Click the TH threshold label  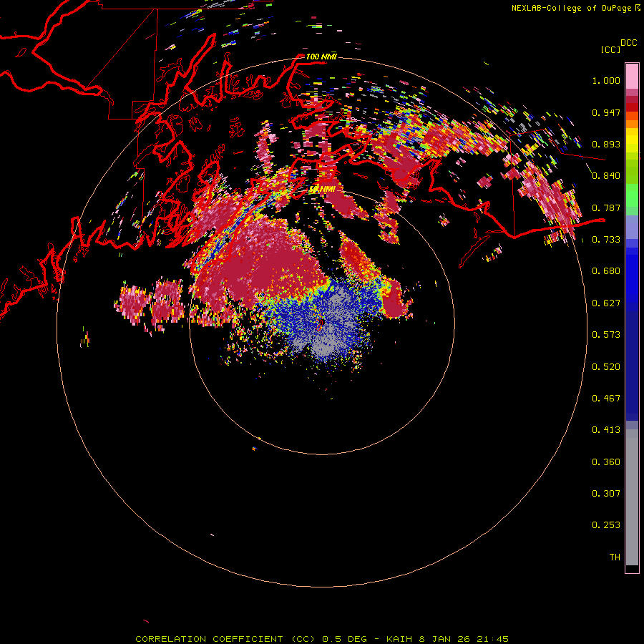click(615, 557)
